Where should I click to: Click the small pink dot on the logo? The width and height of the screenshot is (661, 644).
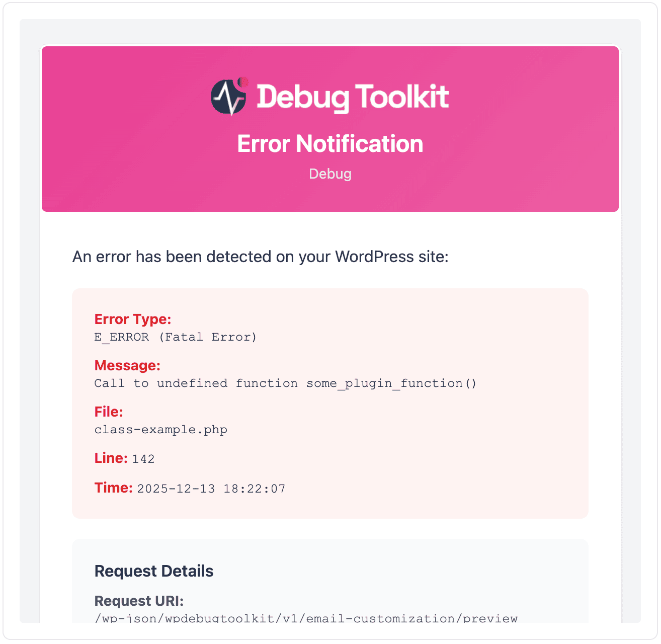pos(243,82)
